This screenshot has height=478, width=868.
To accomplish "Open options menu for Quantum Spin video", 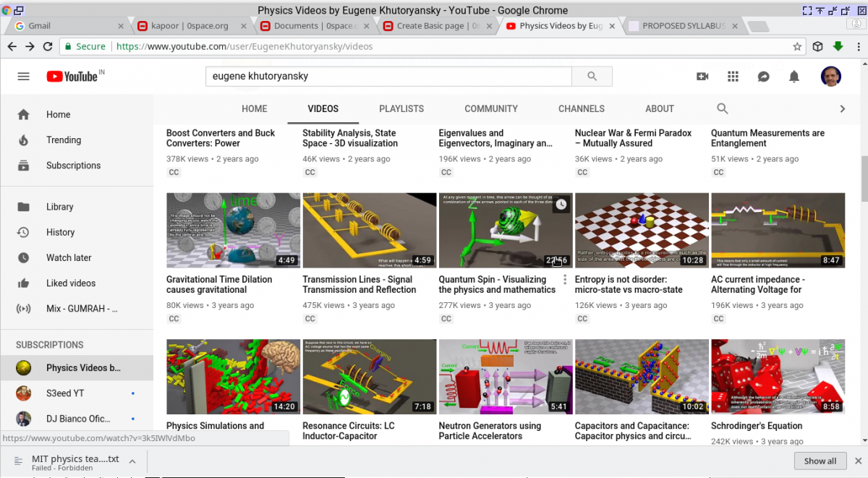I will [565, 281].
